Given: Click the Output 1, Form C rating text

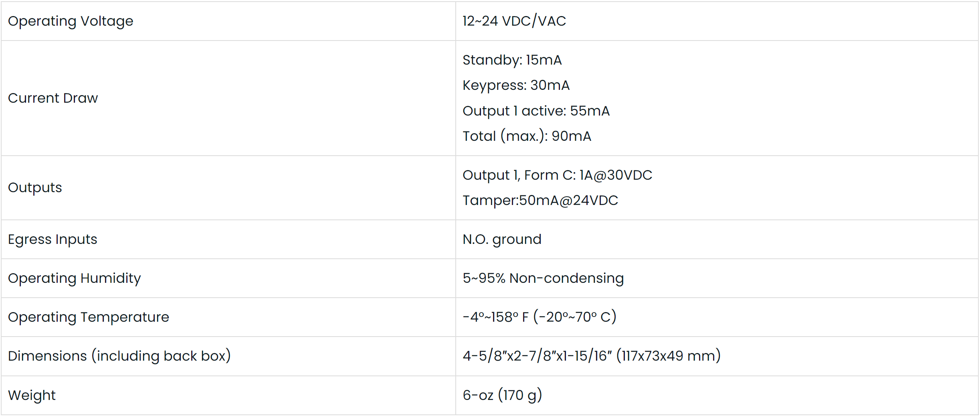Looking at the screenshot, I should pos(557,175).
